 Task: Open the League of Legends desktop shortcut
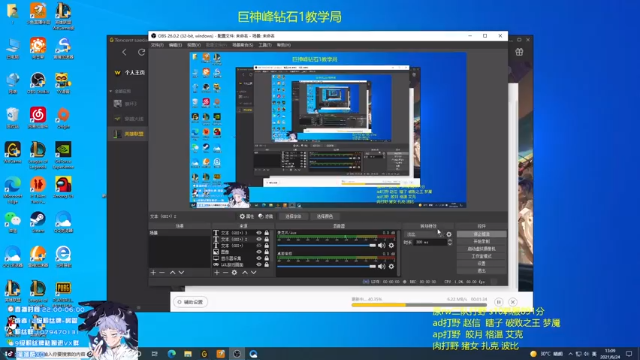coord(38,155)
